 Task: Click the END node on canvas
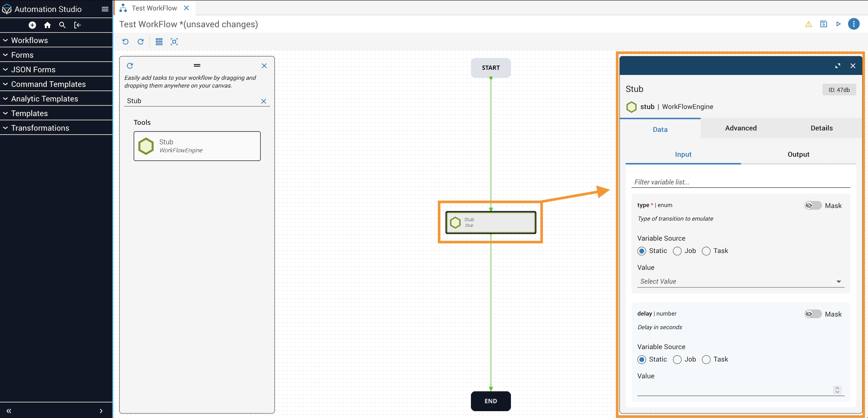click(490, 401)
